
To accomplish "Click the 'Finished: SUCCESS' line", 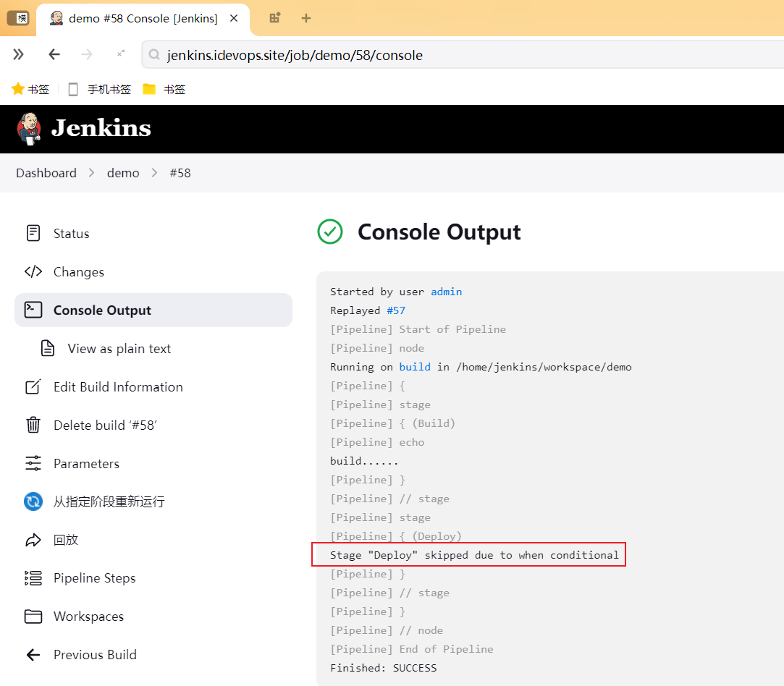I will click(384, 668).
